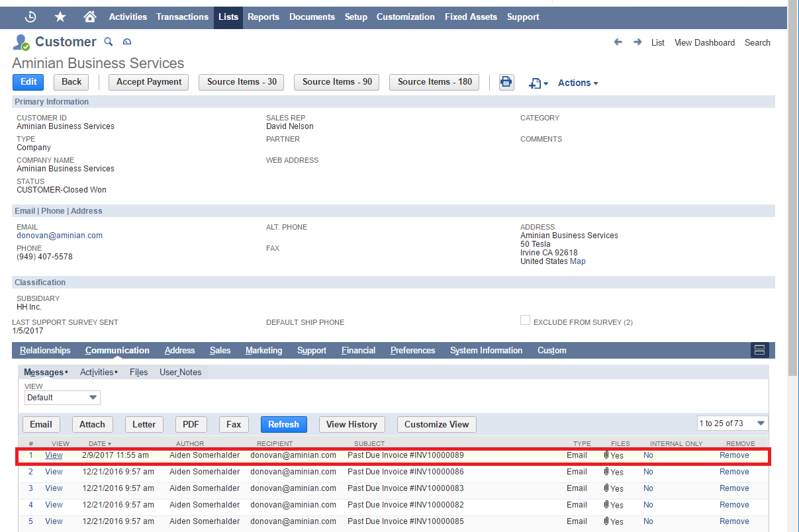Open the 1 to 25 of 73 pager dropdown
Viewport: 799px width, 532px height.
click(x=732, y=423)
